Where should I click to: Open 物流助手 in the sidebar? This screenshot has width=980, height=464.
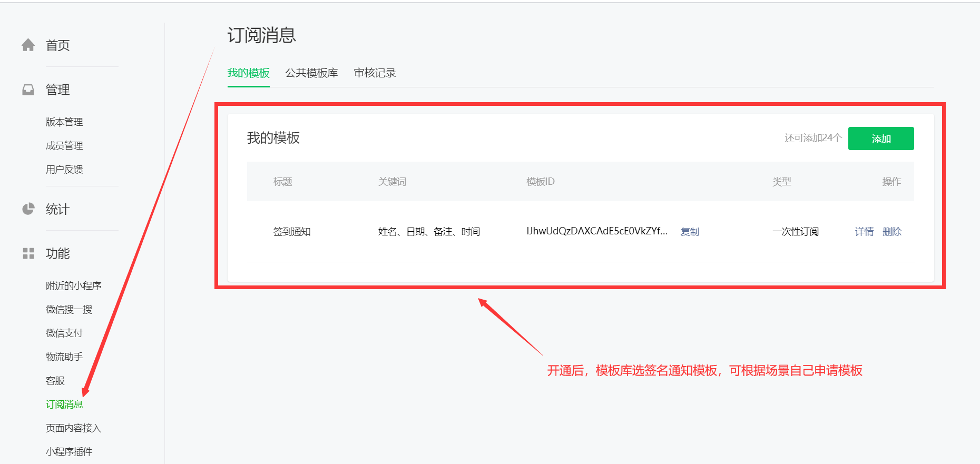coord(64,357)
